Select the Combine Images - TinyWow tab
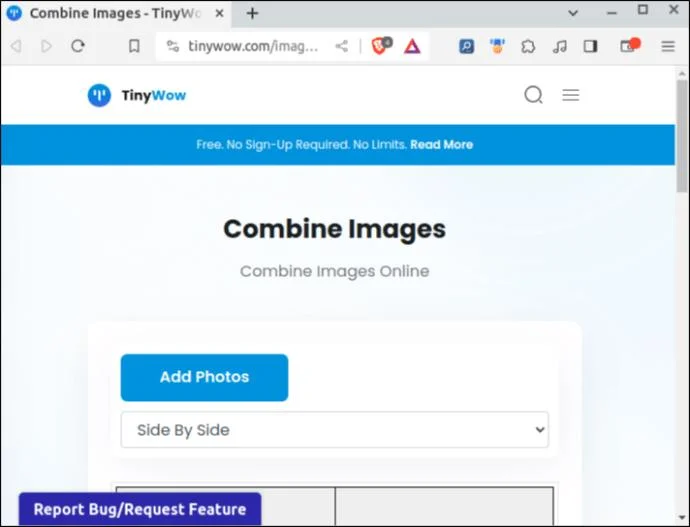The width and height of the screenshot is (690, 527). [116, 13]
